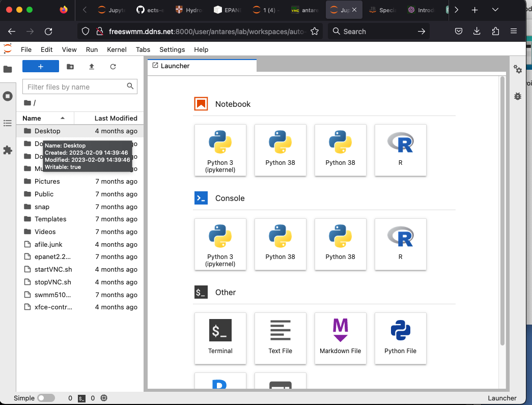The height and width of the screenshot is (405, 532).
Task: Click the Firefox address bar URL
Action: 206,32
